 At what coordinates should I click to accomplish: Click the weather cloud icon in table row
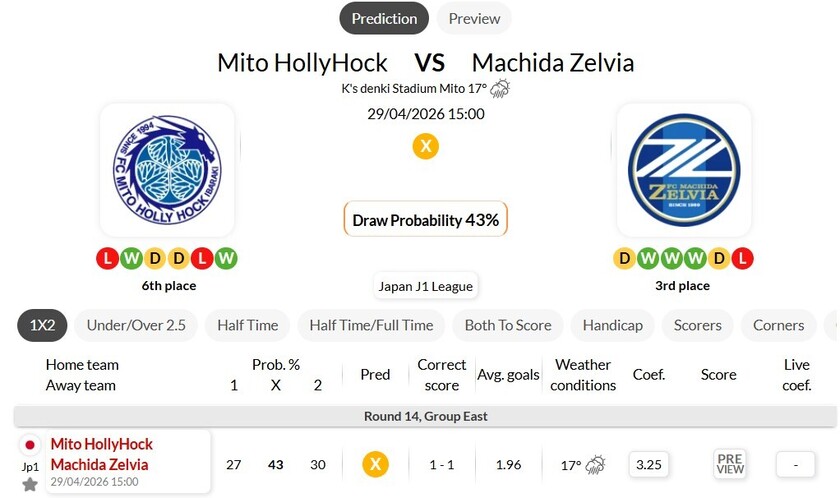point(595,464)
